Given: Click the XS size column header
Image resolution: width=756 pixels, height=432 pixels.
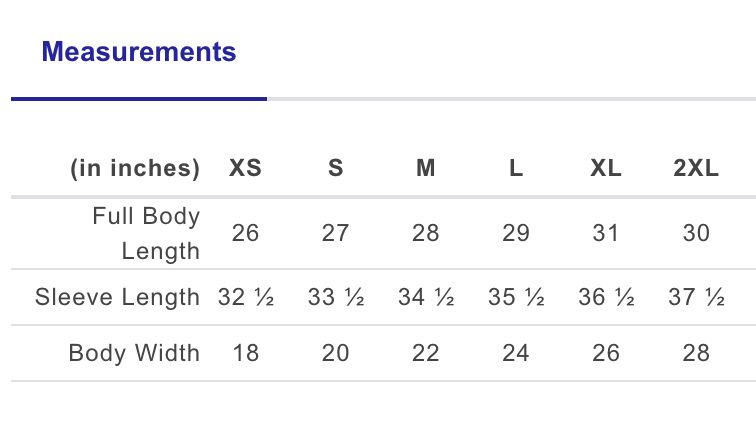Looking at the screenshot, I should click(x=245, y=169).
